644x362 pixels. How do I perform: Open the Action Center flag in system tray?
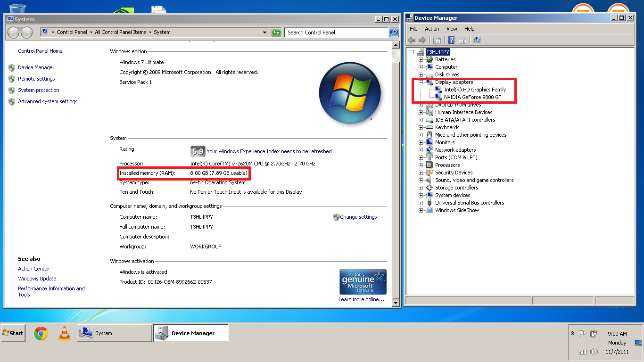pyautogui.click(x=583, y=333)
